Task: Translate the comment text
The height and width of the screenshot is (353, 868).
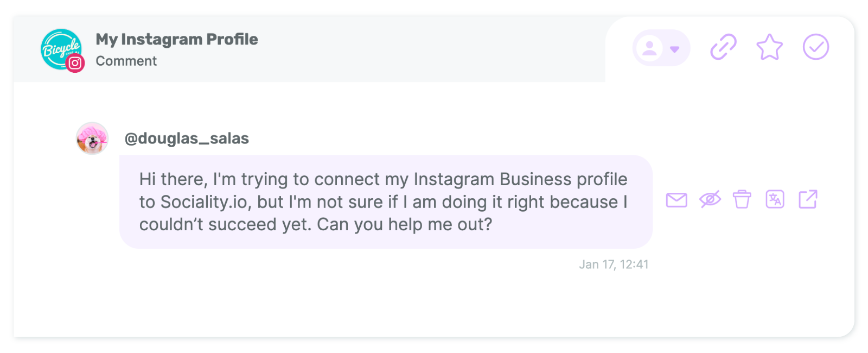Action: click(775, 199)
